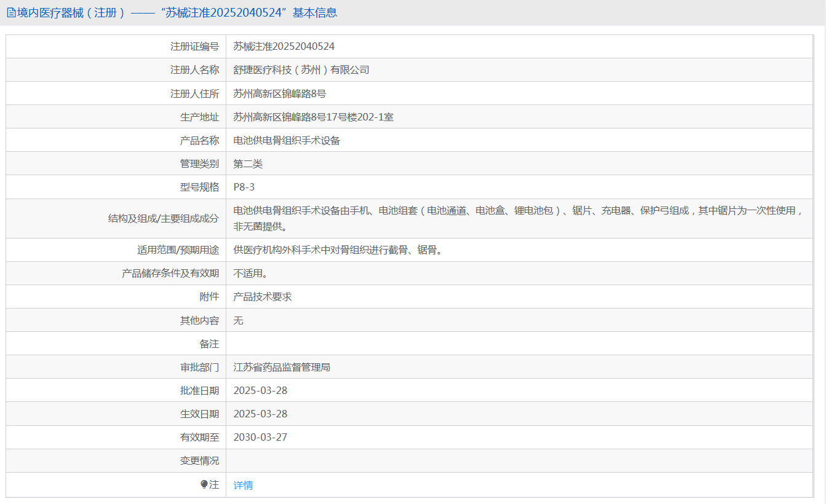Click the lightbulb icon next to 注
826x504 pixels.
[x=204, y=484]
